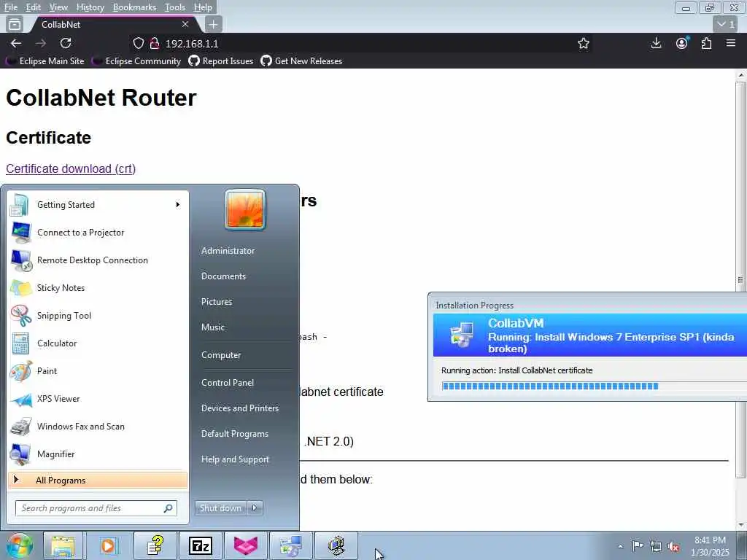Click the shield tracking protection icon
This screenshot has height=560, width=747.
coord(138,43)
